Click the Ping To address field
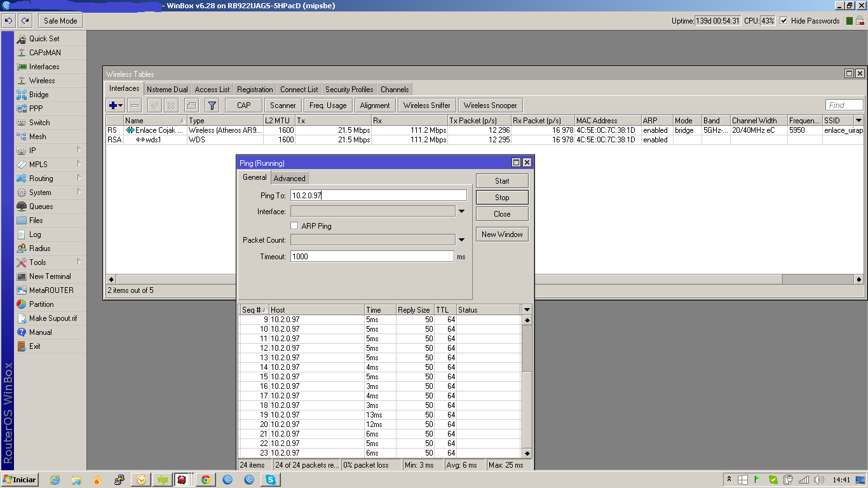The image size is (868, 488). coord(378,196)
